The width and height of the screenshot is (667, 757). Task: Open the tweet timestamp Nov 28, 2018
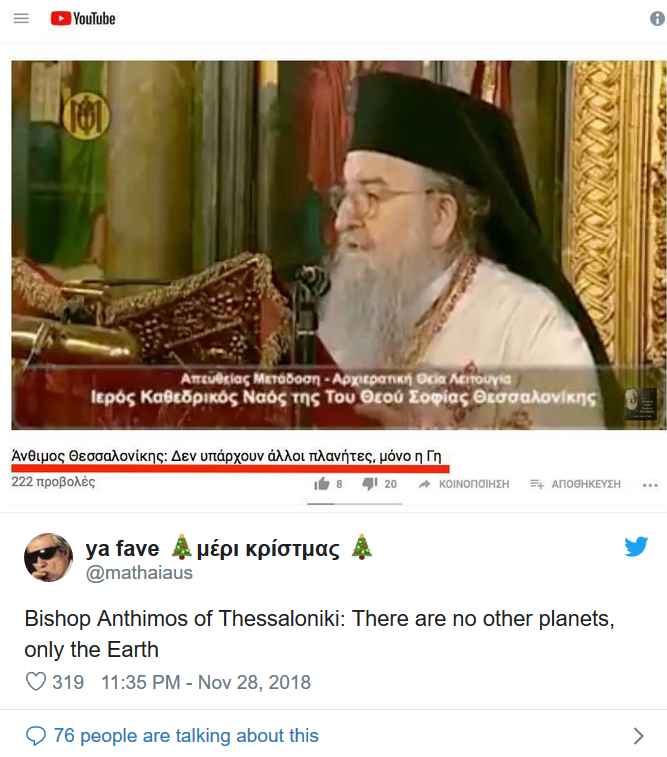point(206,682)
